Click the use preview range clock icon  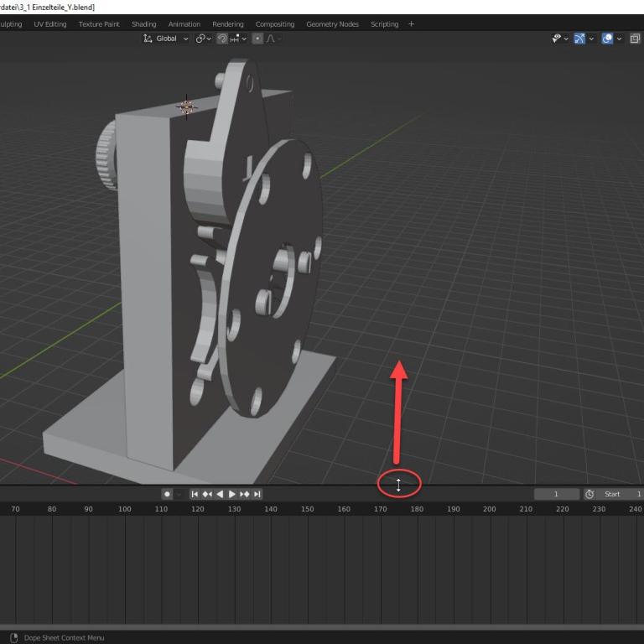click(x=589, y=495)
